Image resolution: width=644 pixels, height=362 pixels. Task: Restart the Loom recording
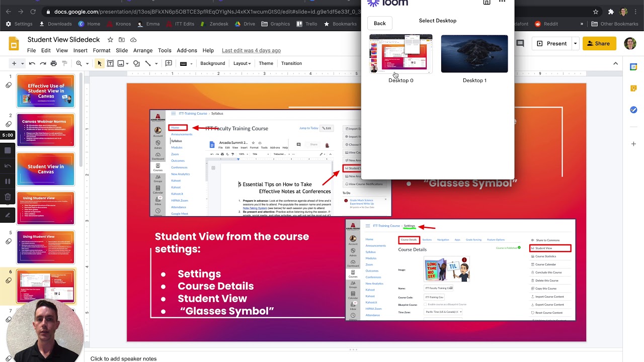click(8, 166)
